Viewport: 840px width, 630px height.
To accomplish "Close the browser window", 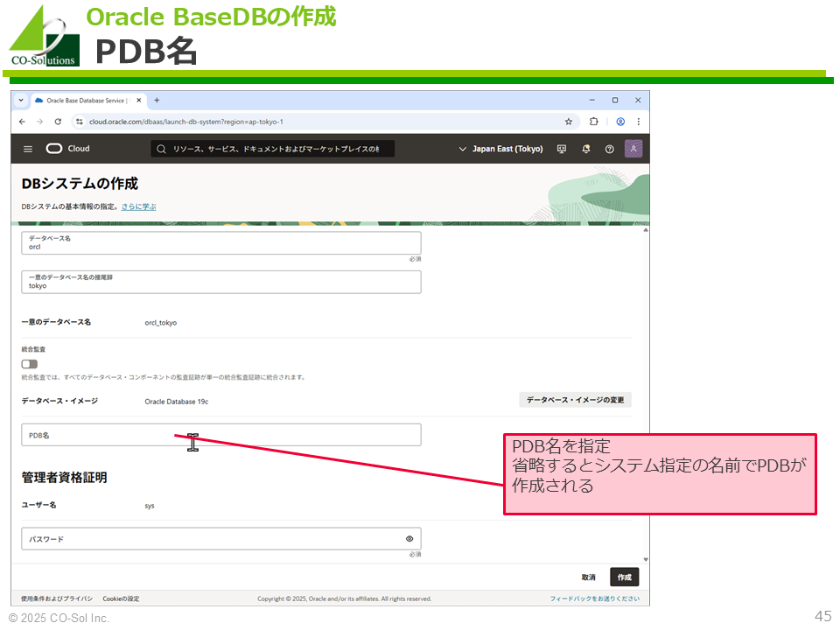I will click(x=638, y=100).
